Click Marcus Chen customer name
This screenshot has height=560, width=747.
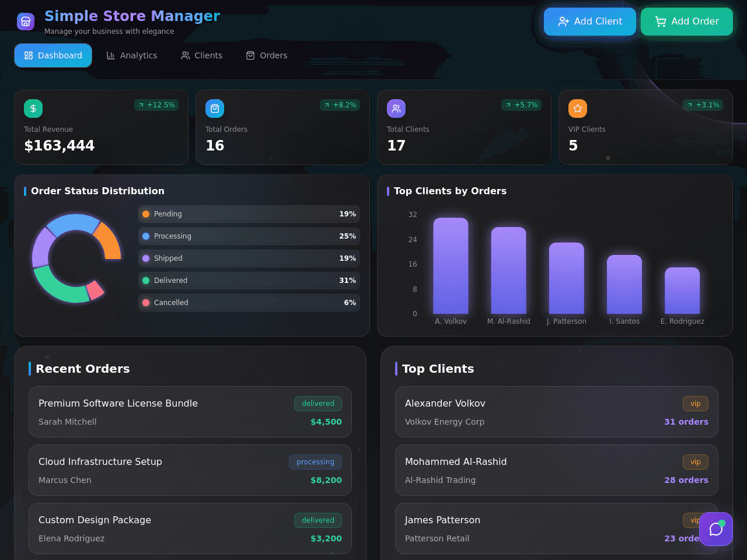(65, 480)
